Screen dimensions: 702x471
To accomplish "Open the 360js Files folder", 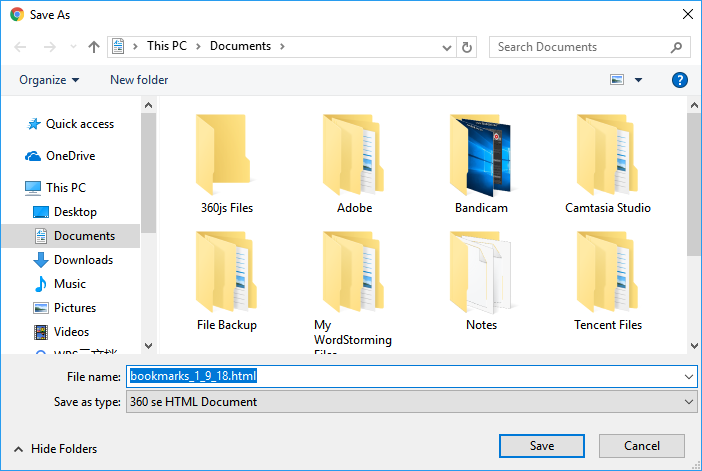I will 227,165.
